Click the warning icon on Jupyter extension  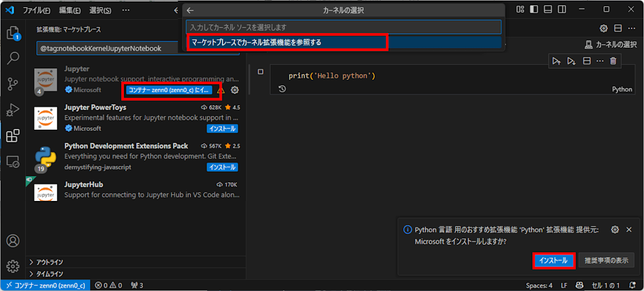coord(220,90)
